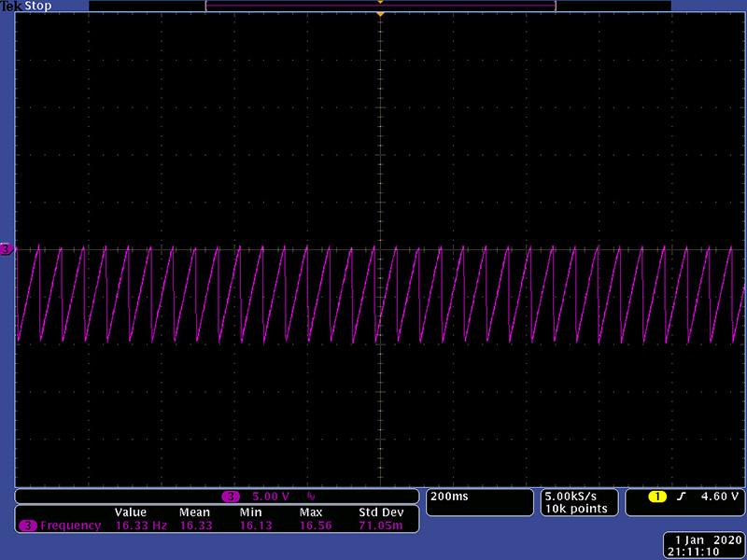Click the date and time display
747x560 pixels.
click(705, 546)
